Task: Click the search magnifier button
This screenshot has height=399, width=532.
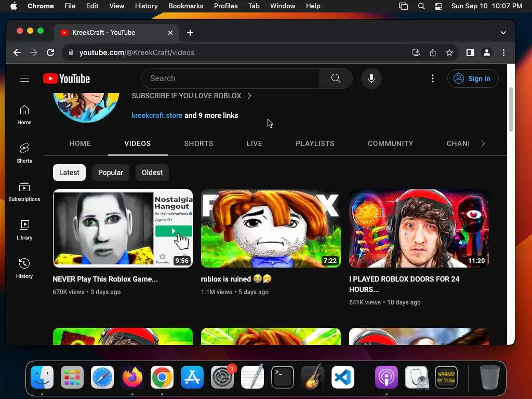Action: pos(336,78)
